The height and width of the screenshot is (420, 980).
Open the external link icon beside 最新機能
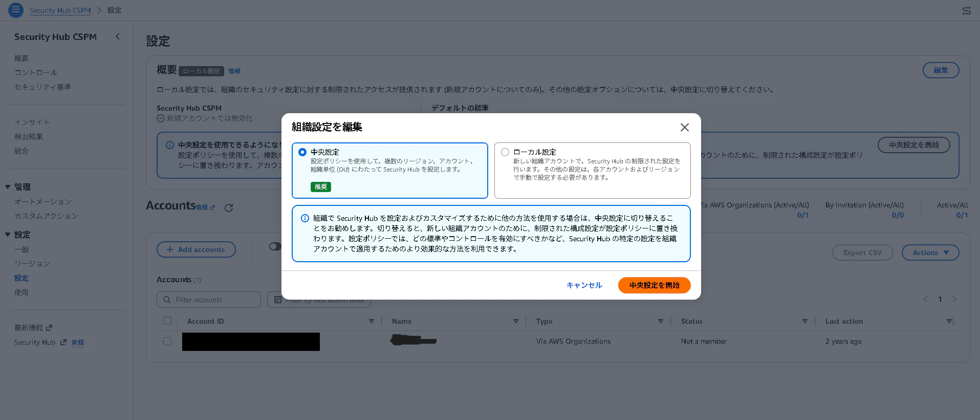coord(49,328)
